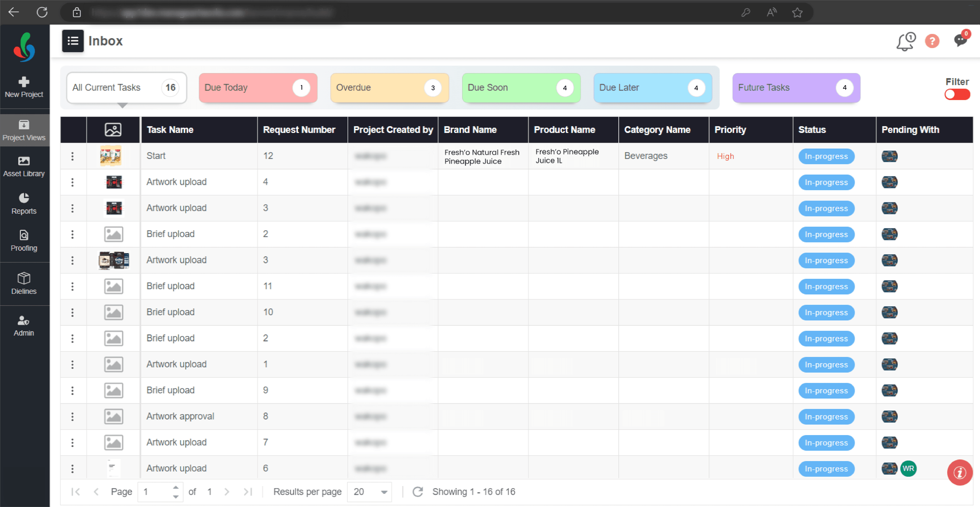This screenshot has width=980, height=507.
Task: Decrease the page number stepper
Action: coord(175,496)
